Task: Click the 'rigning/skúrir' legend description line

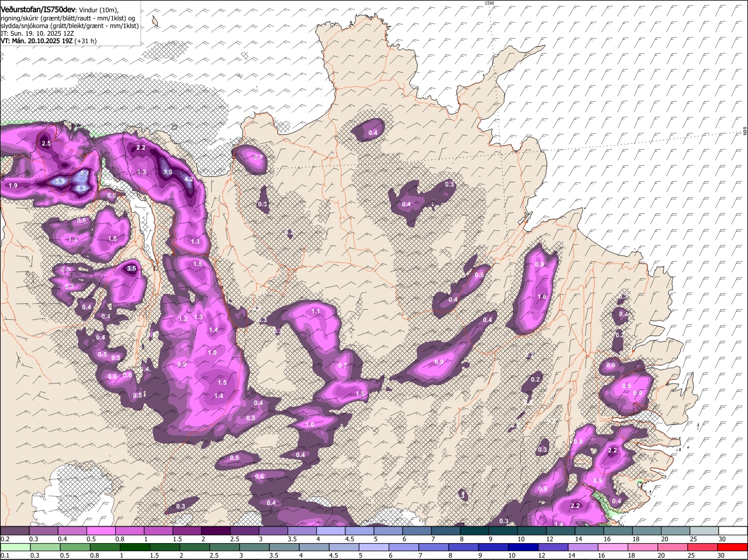Action: point(67,19)
